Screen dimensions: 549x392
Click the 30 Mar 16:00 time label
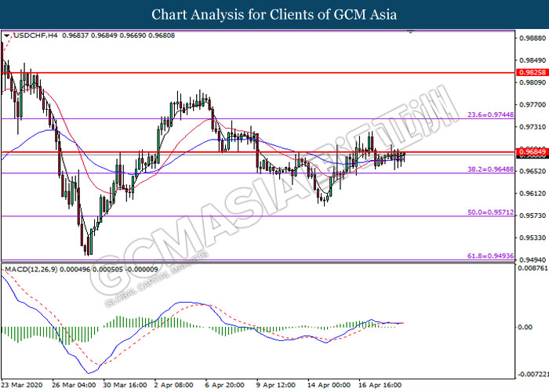click(125, 385)
